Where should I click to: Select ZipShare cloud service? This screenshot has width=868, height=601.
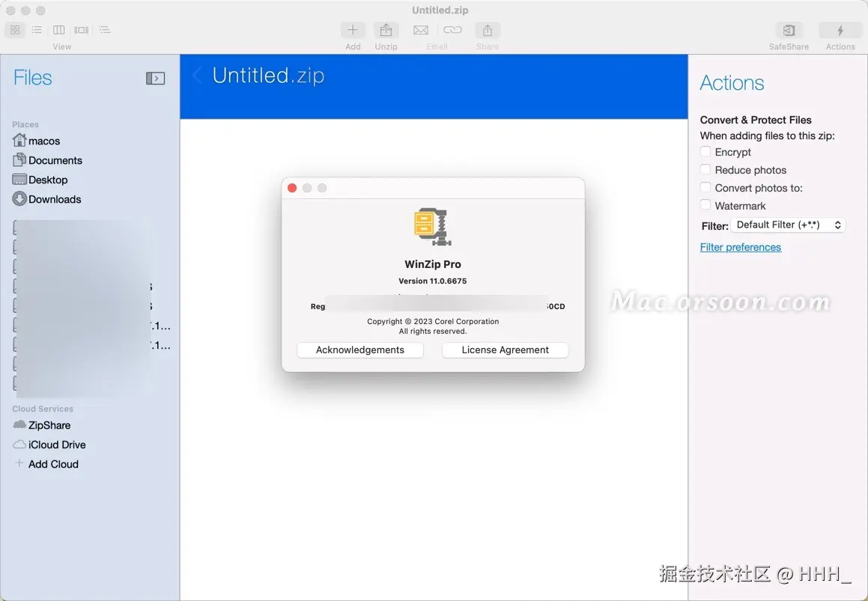tap(41, 425)
